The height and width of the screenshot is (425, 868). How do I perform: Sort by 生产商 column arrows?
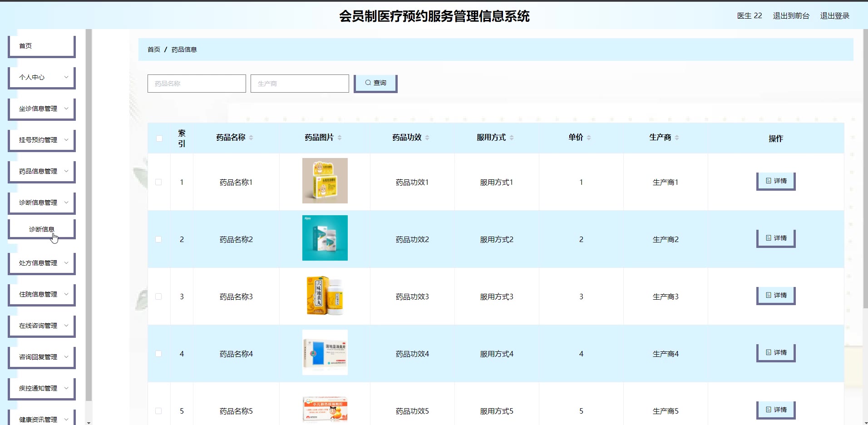(x=677, y=138)
